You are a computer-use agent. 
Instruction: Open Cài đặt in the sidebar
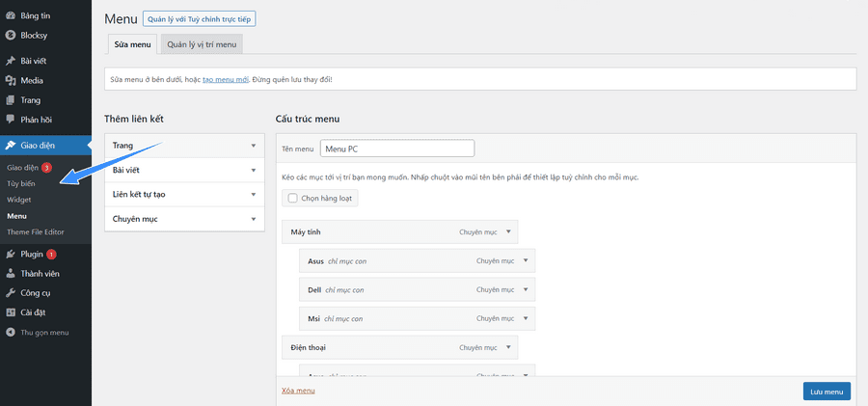(x=33, y=312)
